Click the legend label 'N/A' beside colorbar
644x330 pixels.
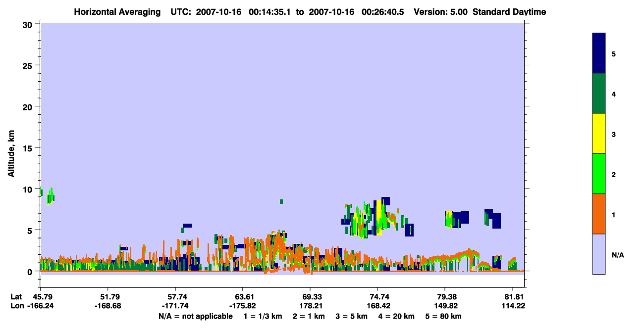coord(617,255)
